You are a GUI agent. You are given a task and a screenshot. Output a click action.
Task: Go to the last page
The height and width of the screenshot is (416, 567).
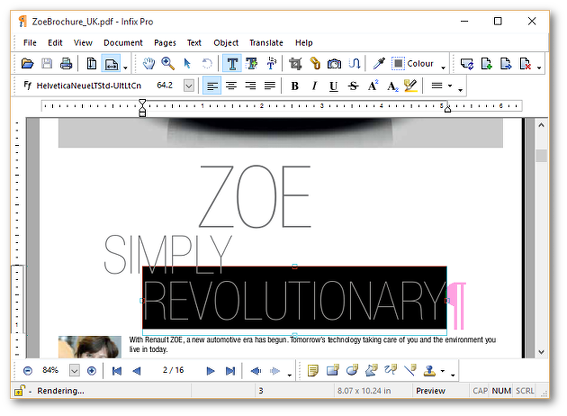pyautogui.click(x=230, y=371)
